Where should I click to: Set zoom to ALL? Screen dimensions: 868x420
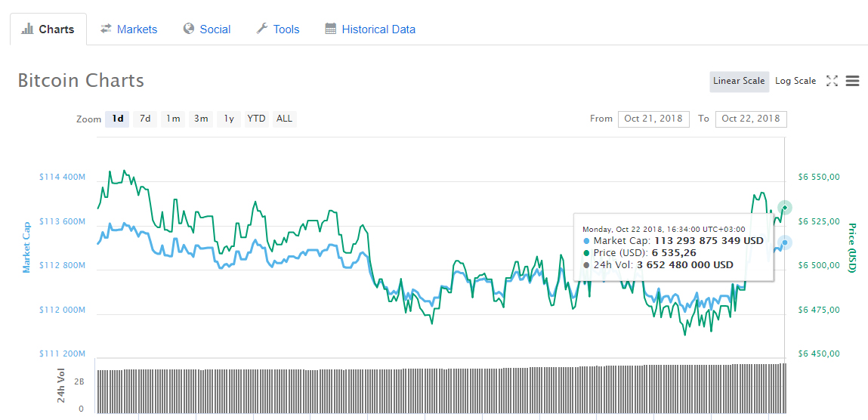285,119
